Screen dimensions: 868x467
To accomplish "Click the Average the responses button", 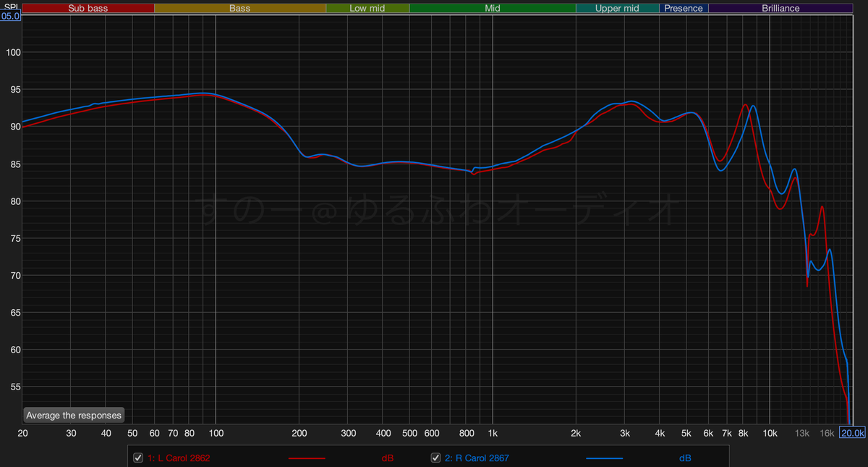I will (74, 415).
